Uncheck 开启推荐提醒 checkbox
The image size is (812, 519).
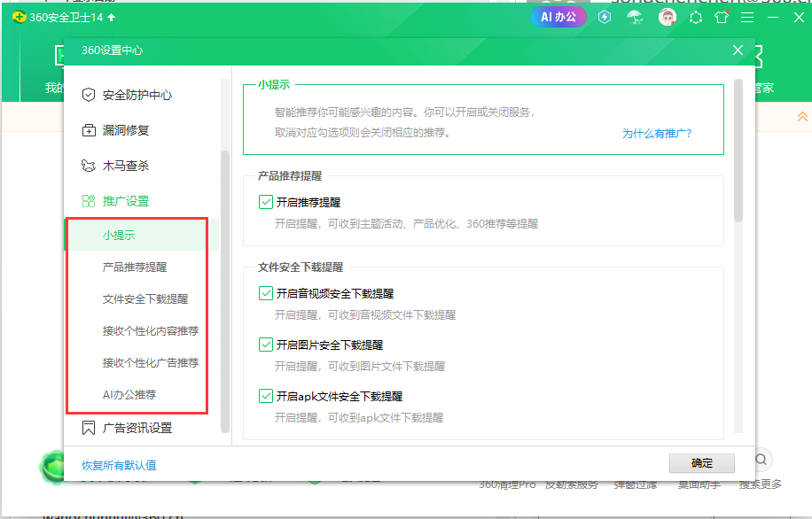pos(266,202)
